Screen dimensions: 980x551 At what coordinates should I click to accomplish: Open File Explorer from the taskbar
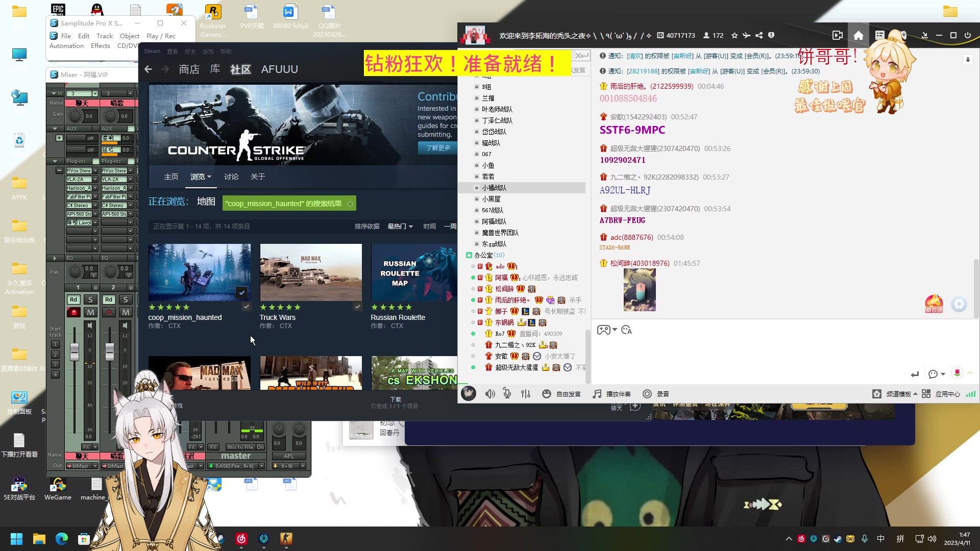click(x=39, y=539)
